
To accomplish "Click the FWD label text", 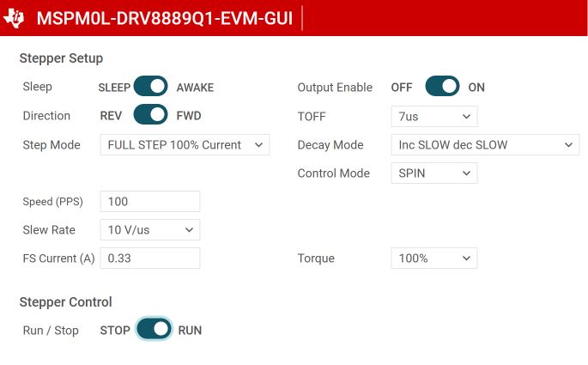I will tap(189, 116).
